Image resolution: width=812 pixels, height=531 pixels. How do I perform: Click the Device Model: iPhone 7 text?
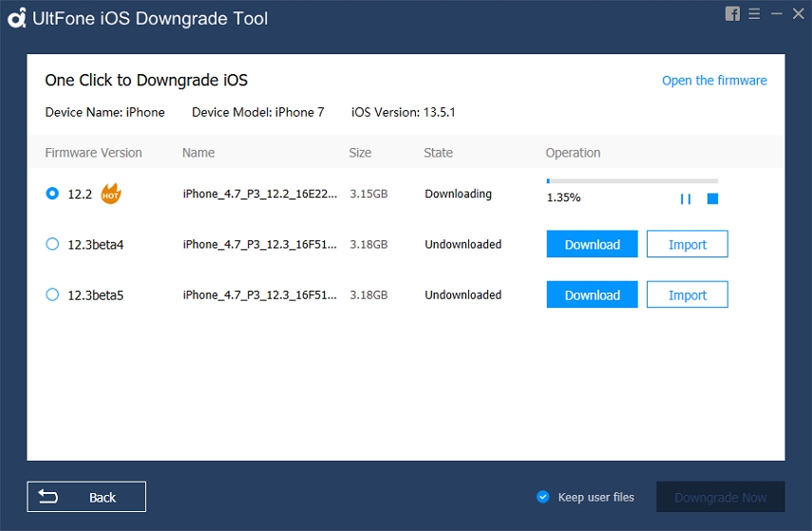[258, 112]
